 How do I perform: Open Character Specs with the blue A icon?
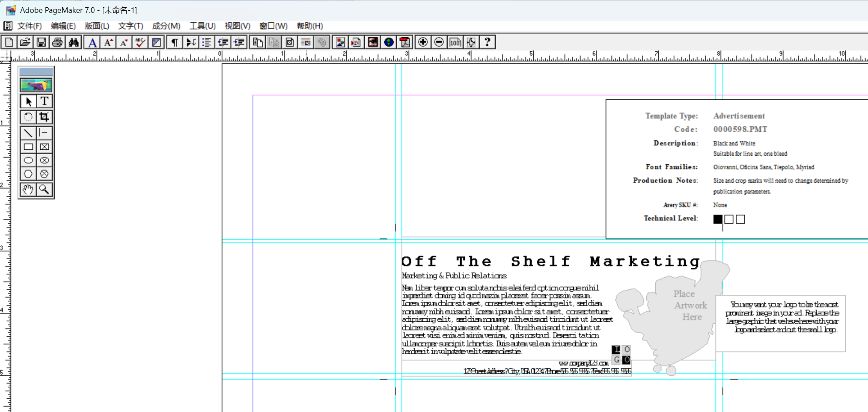pos(92,42)
